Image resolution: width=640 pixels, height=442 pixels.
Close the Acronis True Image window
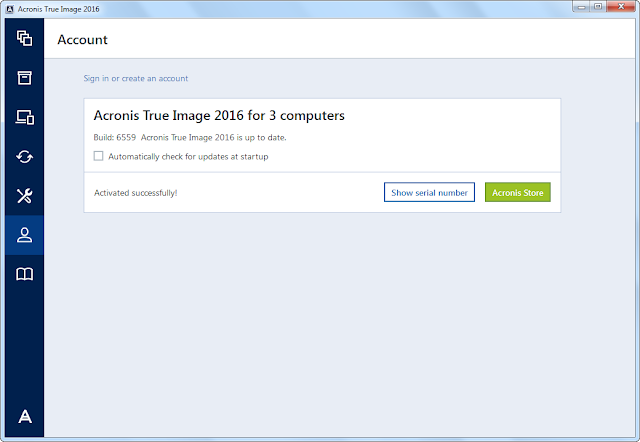pos(621,7)
